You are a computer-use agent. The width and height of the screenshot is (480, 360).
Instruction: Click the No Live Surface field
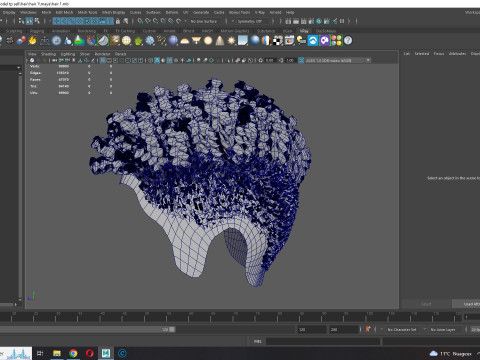204,21
